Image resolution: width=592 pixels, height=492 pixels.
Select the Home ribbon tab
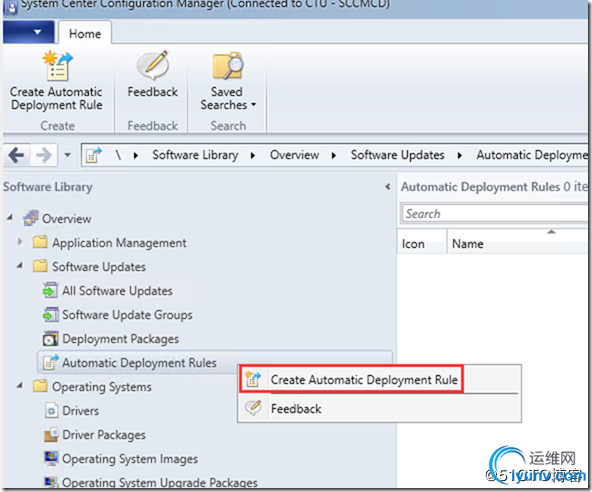point(85,34)
